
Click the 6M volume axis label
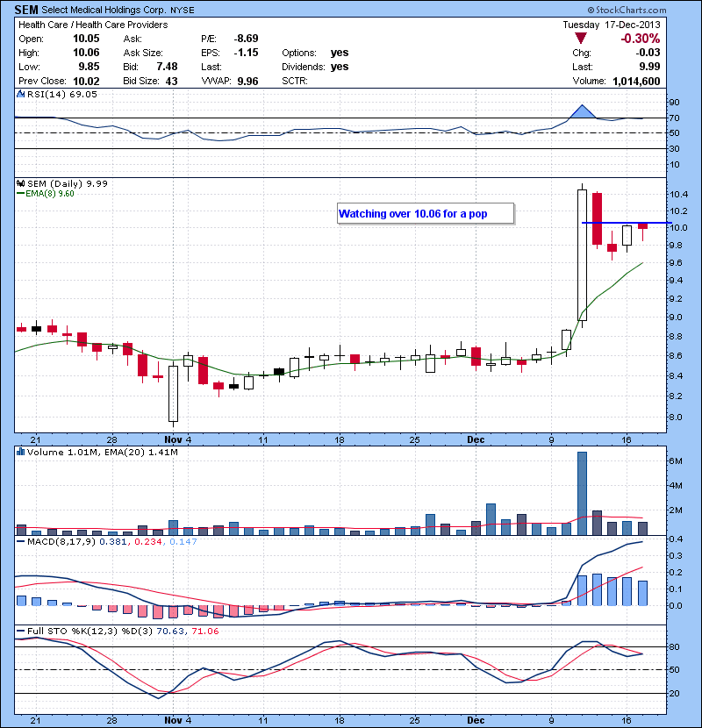point(675,461)
